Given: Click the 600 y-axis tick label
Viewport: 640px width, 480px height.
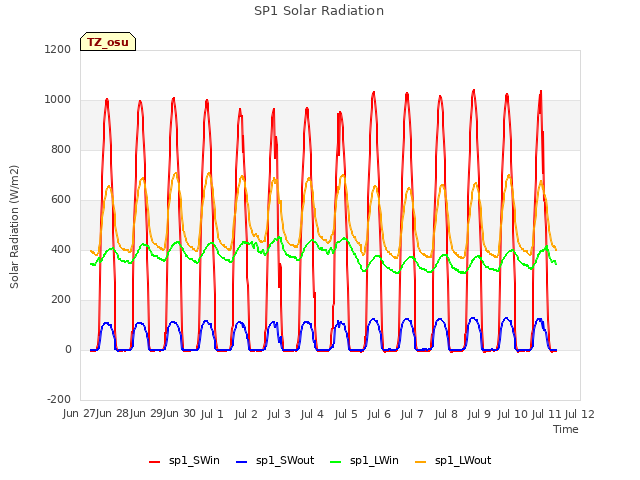Looking at the screenshot, I should pos(61,200).
